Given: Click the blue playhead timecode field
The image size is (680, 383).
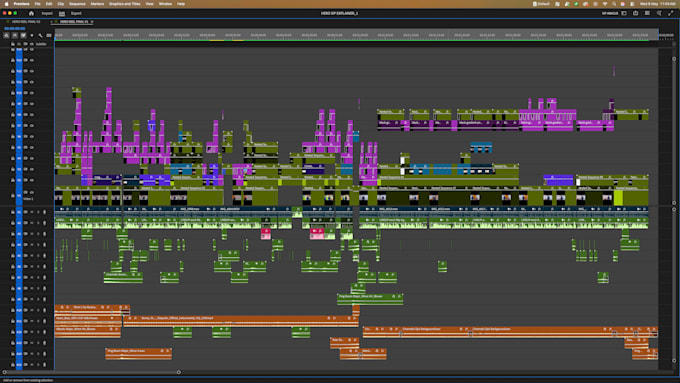Looking at the screenshot, I should pyautogui.click(x=14, y=29).
